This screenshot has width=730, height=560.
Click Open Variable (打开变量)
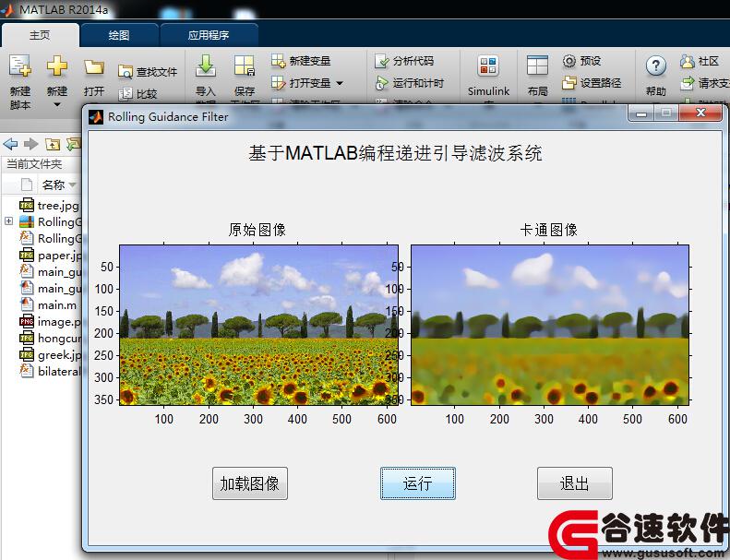pyautogui.click(x=301, y=83)
